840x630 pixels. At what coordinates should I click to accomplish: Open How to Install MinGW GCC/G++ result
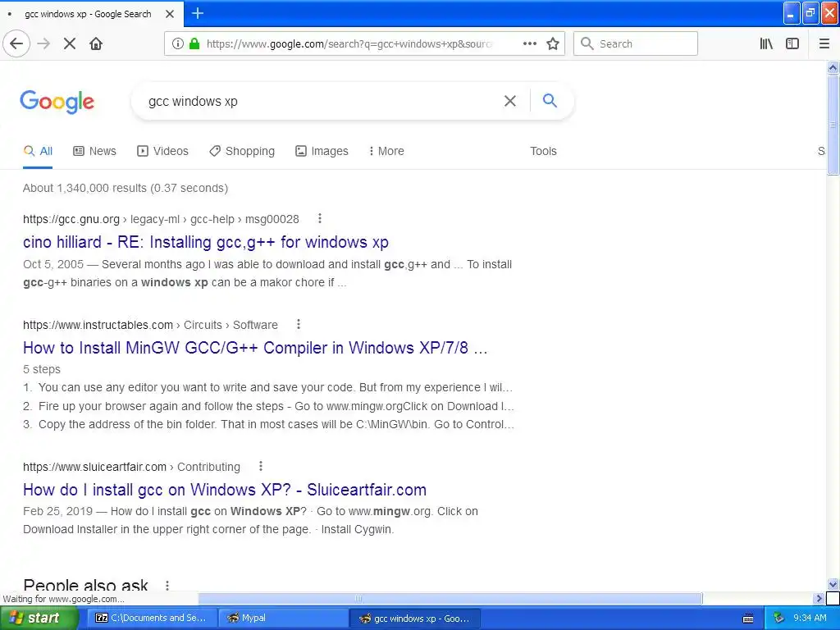[x=255, y=348]
